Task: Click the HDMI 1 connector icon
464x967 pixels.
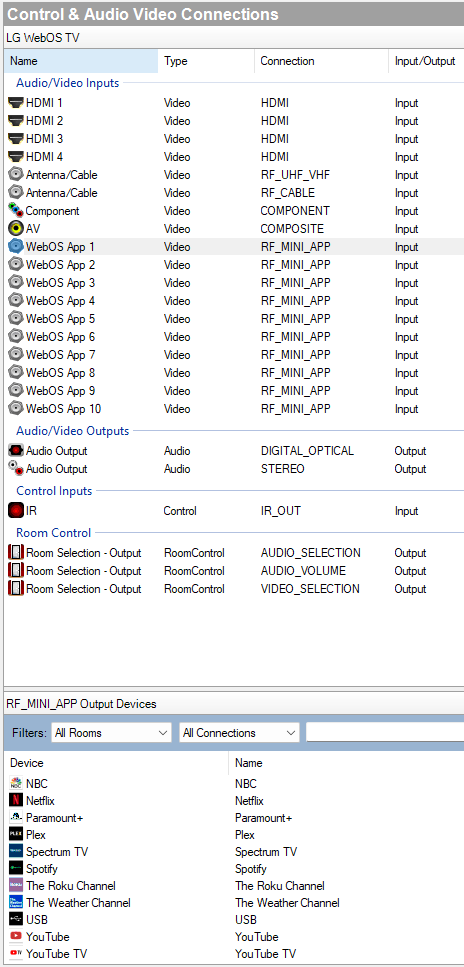Action: click(16, 103)
